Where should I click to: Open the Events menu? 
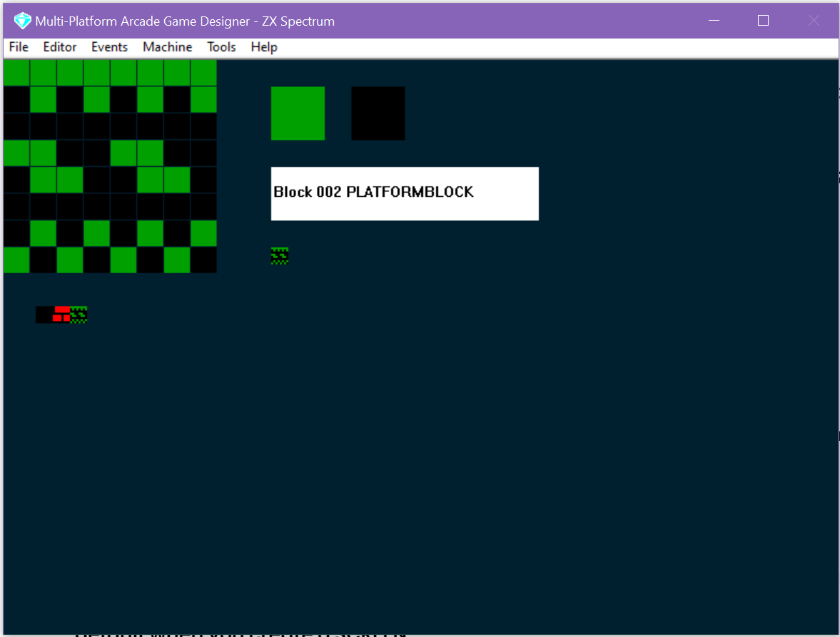pos(109,47)
